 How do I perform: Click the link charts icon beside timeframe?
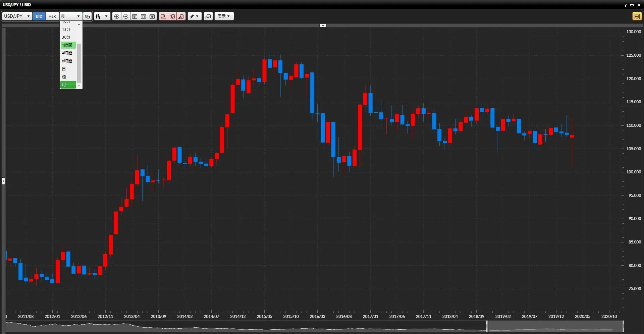pos(87,16)
